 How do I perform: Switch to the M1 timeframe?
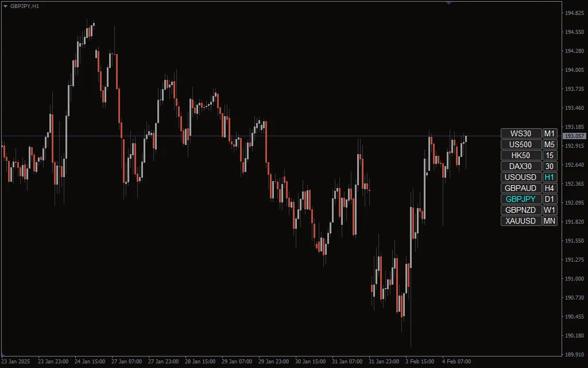click(550, 133)
